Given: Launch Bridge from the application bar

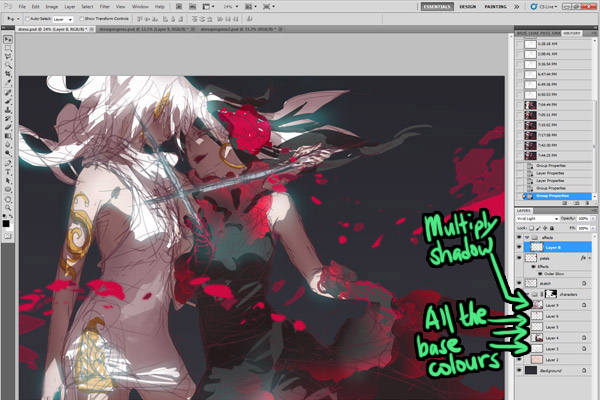Looking at the screenshot, I should pyautogui.click(x=179, y=7).
